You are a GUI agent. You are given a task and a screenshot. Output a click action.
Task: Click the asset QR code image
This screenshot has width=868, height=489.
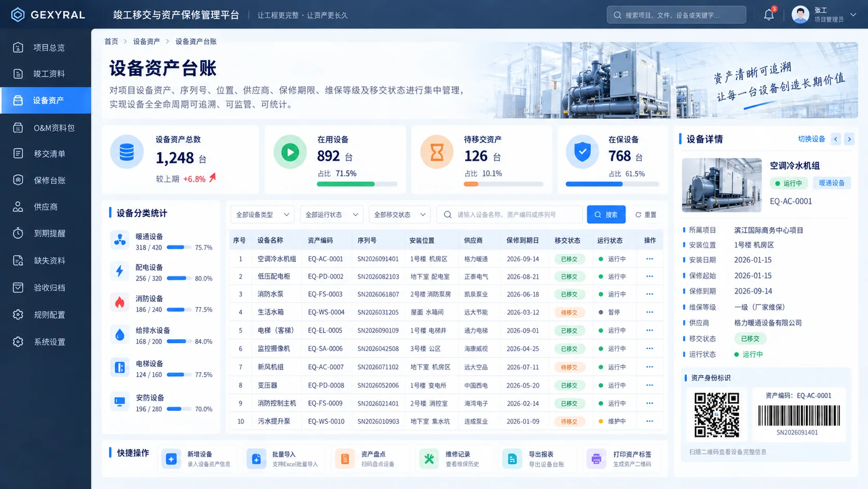pos(716,415)
